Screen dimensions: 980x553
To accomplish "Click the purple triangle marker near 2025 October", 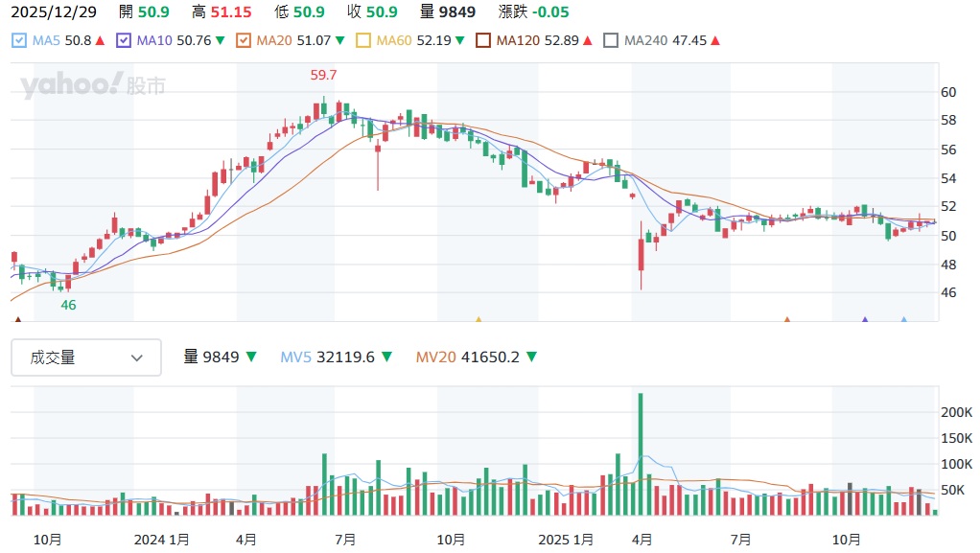I will point(865,320).
